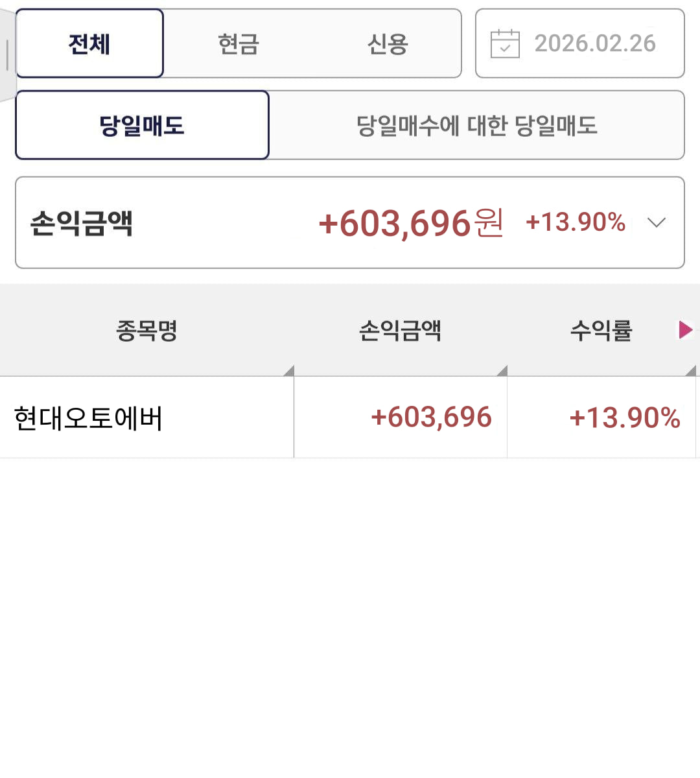Click the 수익률 header corner triangle

coord(691,371)
